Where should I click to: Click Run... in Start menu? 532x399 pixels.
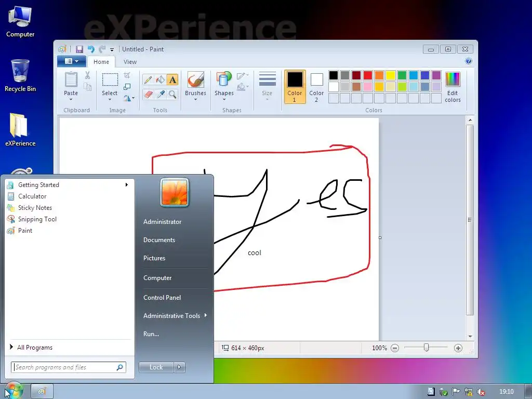click(151, 334)
